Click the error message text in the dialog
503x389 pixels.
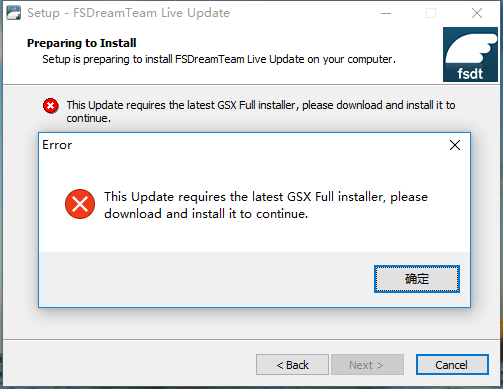coord(266,205)
